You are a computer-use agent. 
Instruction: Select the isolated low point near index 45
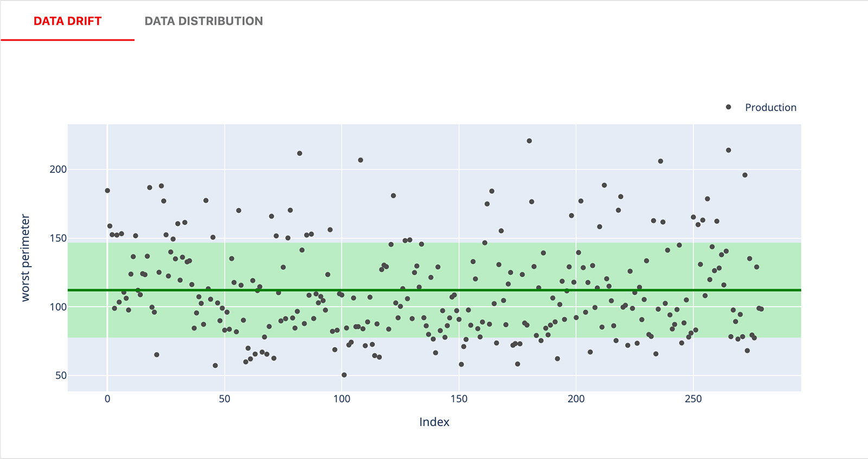coord(214,366)
